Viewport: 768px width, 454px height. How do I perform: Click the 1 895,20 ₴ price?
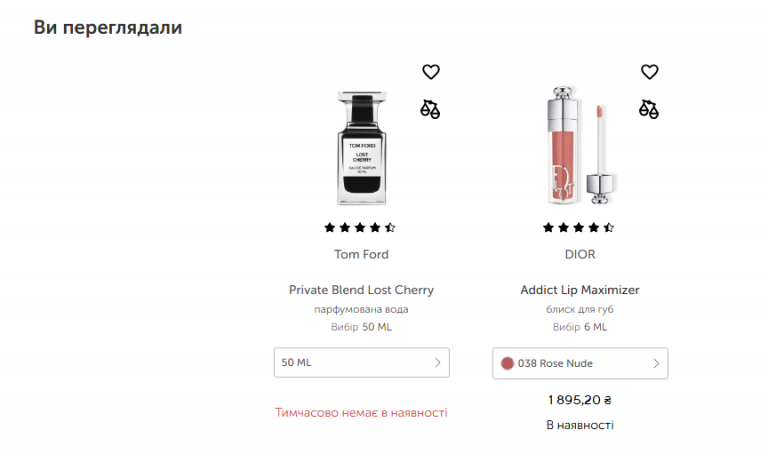click(580, 400)
